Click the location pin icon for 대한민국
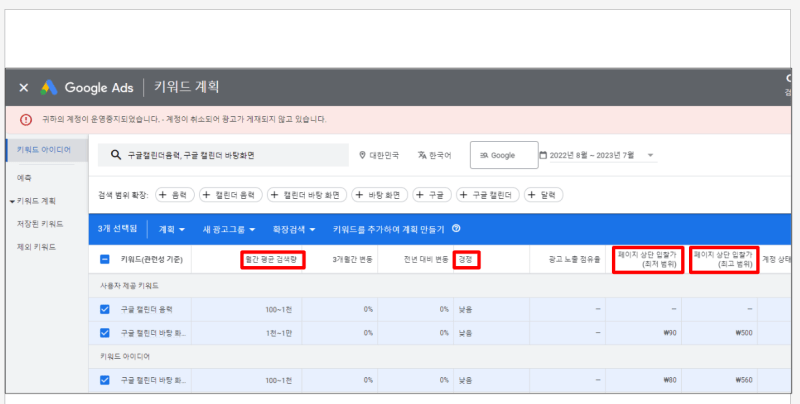This screenshot has height=404, width=800. (362, 155)
